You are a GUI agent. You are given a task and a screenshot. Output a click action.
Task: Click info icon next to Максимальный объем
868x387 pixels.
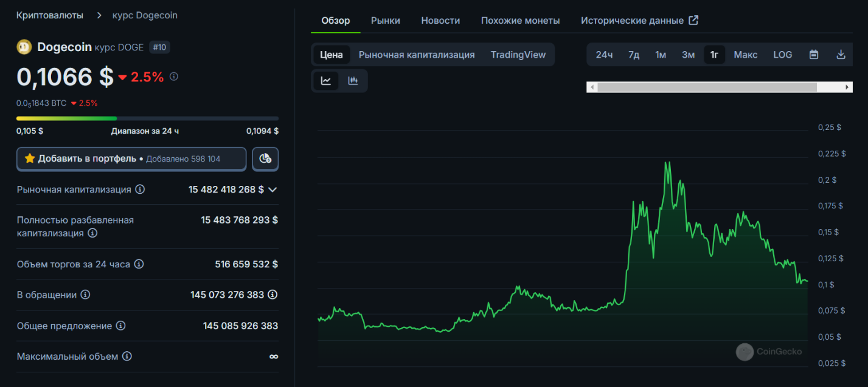coord(127,356)
